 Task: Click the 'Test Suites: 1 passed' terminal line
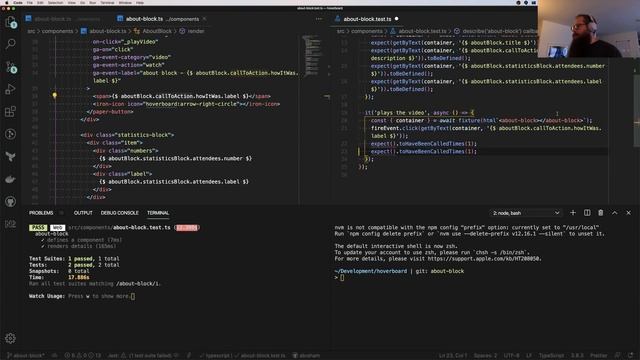[74, 259]
